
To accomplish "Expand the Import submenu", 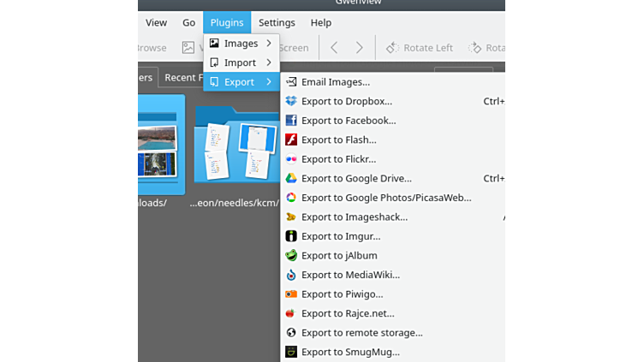I will click(241, 62).
